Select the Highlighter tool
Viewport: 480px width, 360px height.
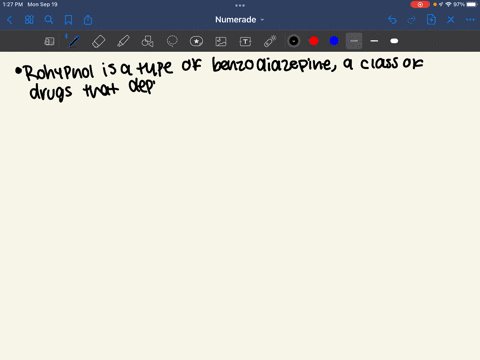123,41
